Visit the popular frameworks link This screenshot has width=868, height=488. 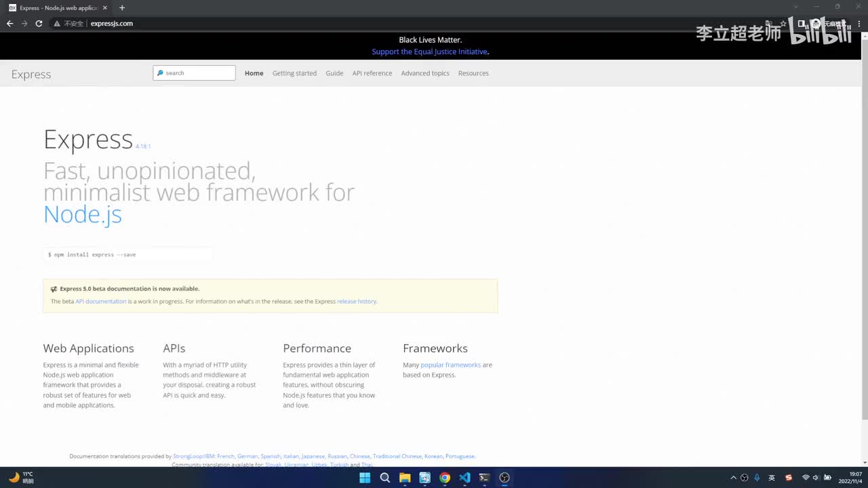(x=451, y=365)
